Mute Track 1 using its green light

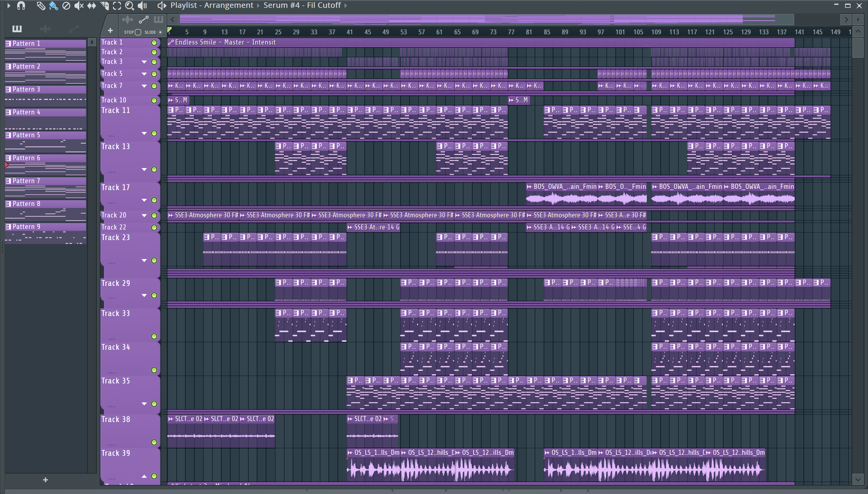[154, 42]
